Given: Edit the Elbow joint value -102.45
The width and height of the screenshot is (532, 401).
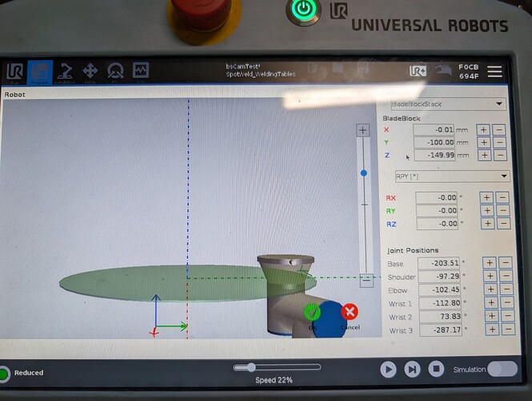Looking at the screenshot, I should 440,290.
